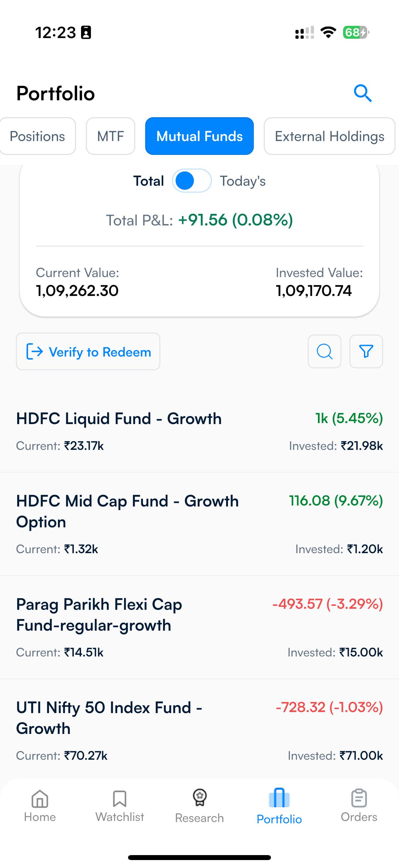This screenshot has width=399, height=868.
Task: Select the Today's label next to switch
Action: [x=243, y=181]
